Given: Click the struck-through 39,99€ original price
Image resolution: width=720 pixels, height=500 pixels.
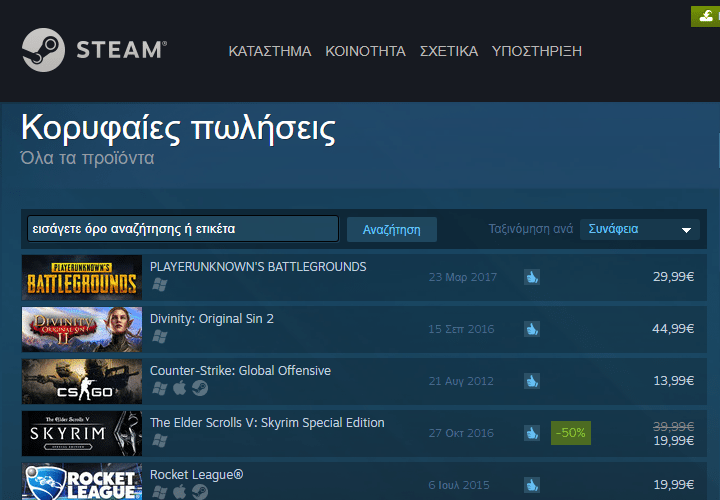Looking at the screenshot, I should point(673,426).
